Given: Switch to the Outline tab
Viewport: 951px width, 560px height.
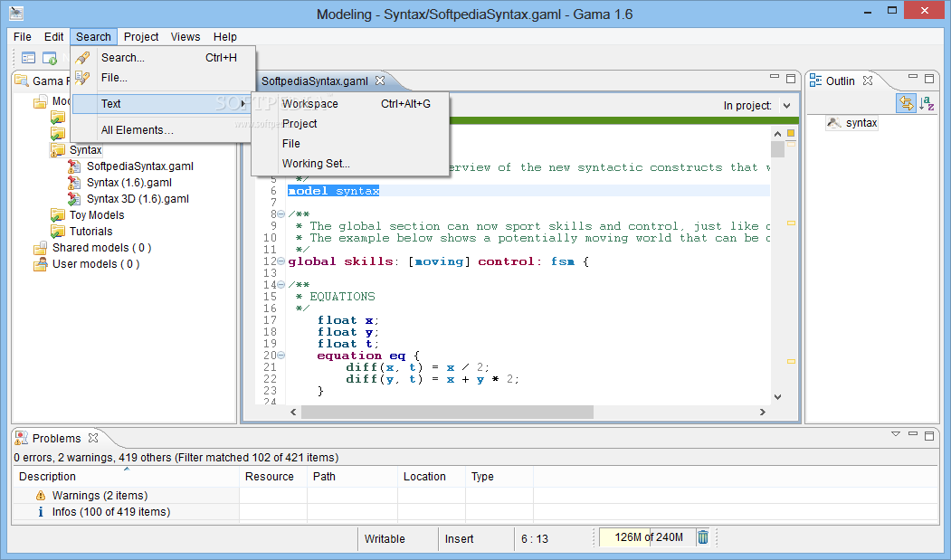Looking at the screenshot, I should click(x=840, y=81).
